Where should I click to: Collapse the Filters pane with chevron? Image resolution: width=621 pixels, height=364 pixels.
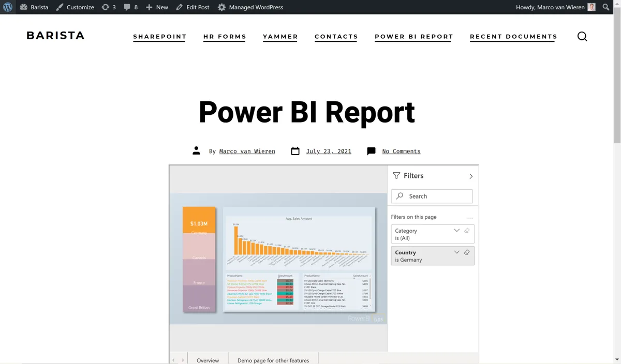(x=471, y=176)
